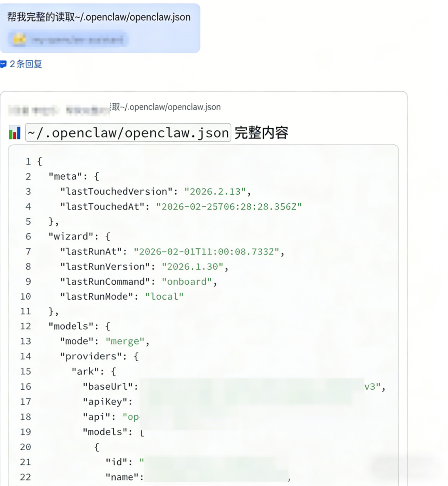The image size is (448, 486).
Task: Click the "2026.2.13" version string value
Action: tap(215, 192)
